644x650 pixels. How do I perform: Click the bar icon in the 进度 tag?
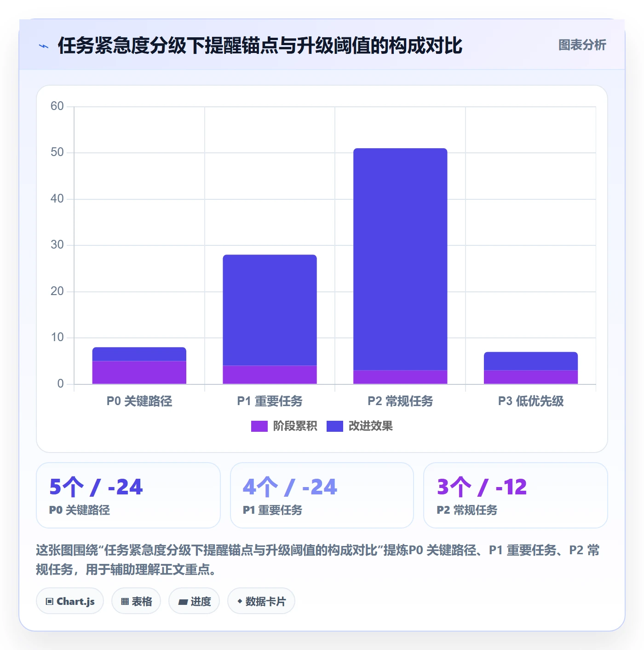point(183,602)
